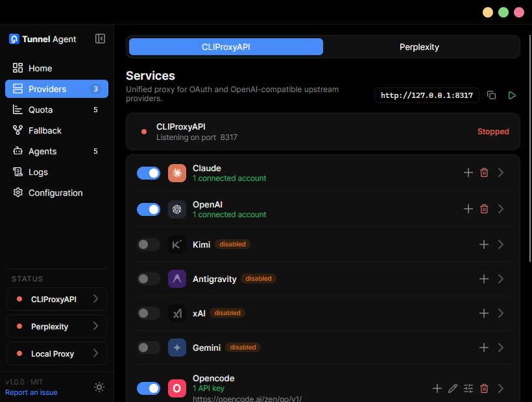The width and height of the screenshot is (532, 402).
Task: Go to Home in sidebar
Action: pos(56,68)
